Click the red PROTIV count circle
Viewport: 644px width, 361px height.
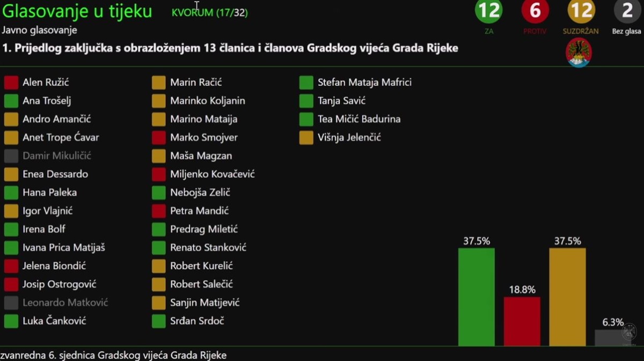(535, 11)
